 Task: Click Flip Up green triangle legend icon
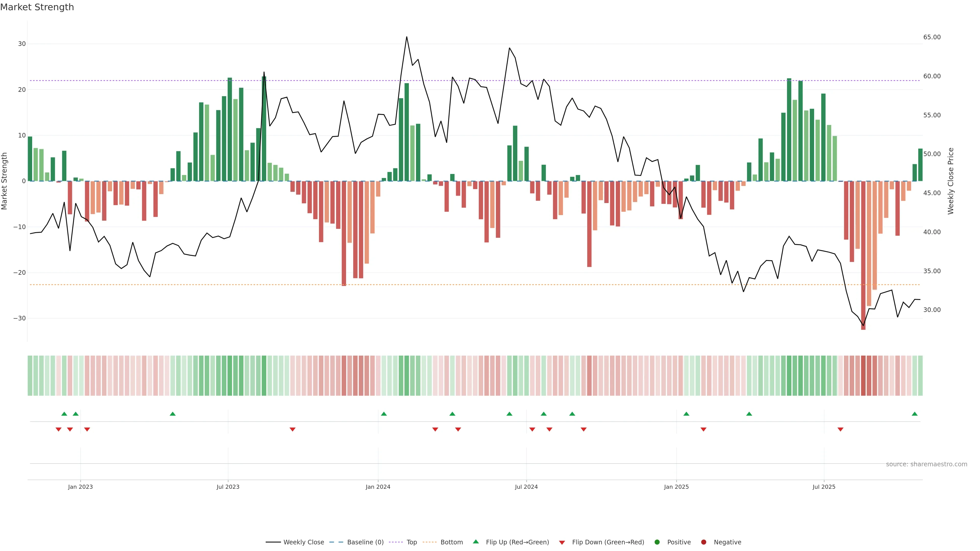point(475,542)
